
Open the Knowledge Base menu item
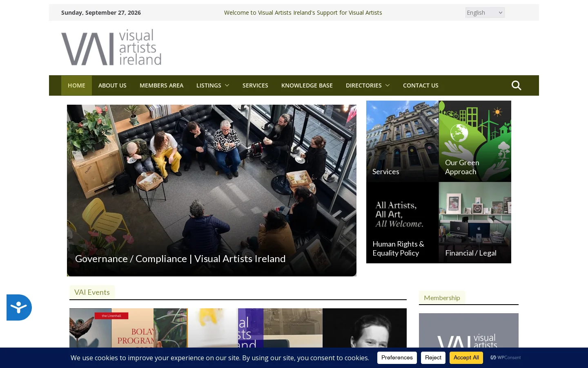click(x=307, y=85)
